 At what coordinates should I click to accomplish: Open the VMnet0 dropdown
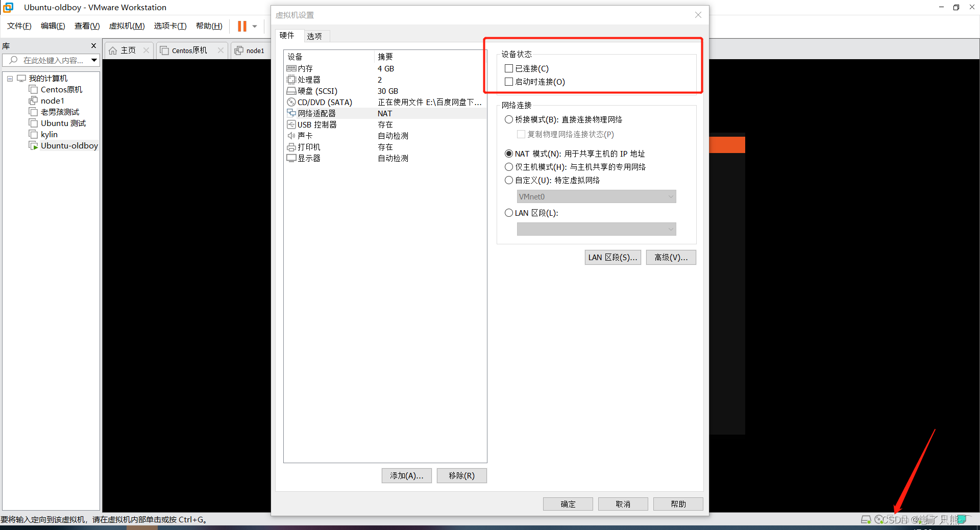pos(597,196)
